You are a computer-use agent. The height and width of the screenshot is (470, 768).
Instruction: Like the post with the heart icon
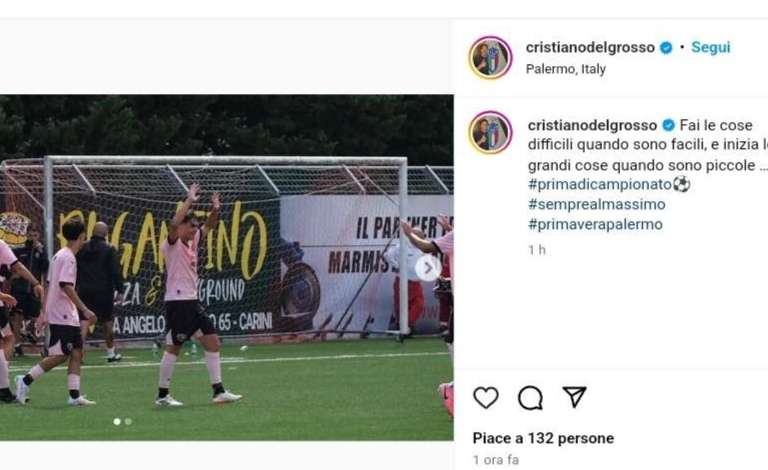[x=485, y=397]
